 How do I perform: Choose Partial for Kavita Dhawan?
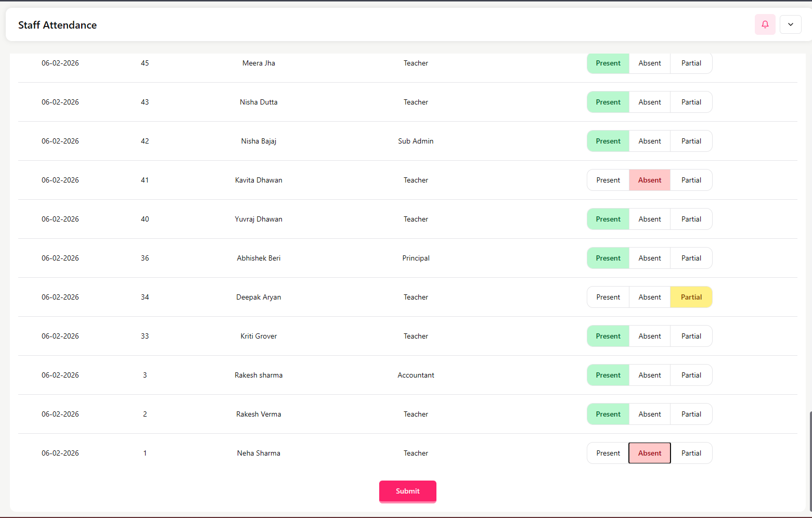click(x=691, y=180)
